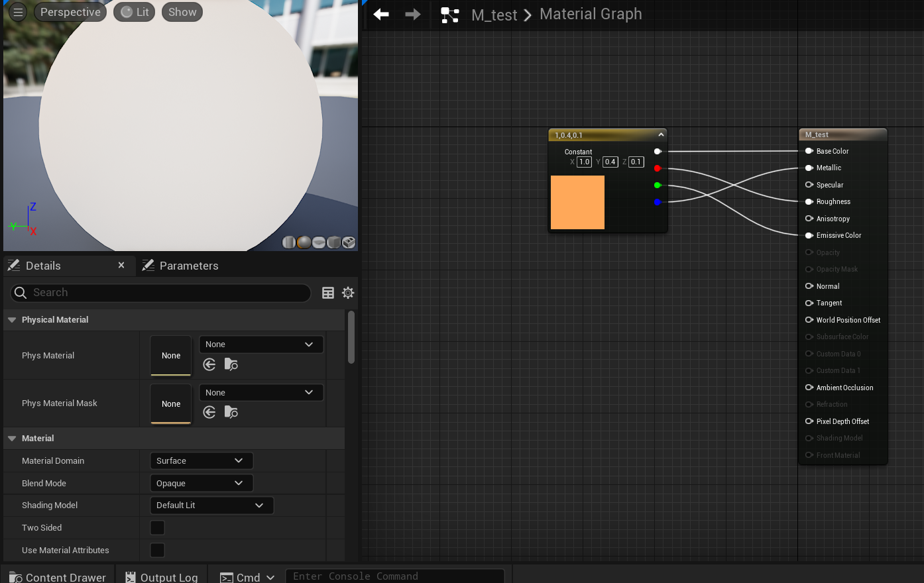Select cube preview mesh icon
This screenshot has height=583, width=924.
pos(333,242)
